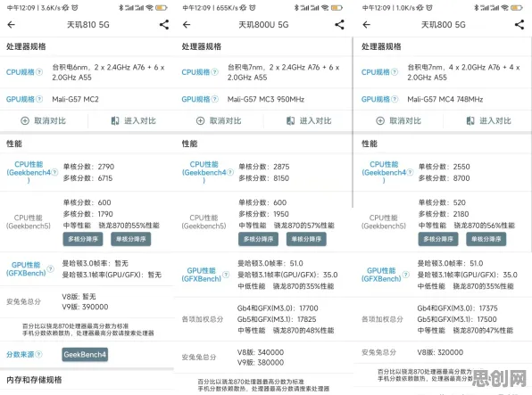This screenshot has width=532, height=395.
Task: Select the Mali-G57 MC4 748MHz text
Action: [x=445, y=99]
